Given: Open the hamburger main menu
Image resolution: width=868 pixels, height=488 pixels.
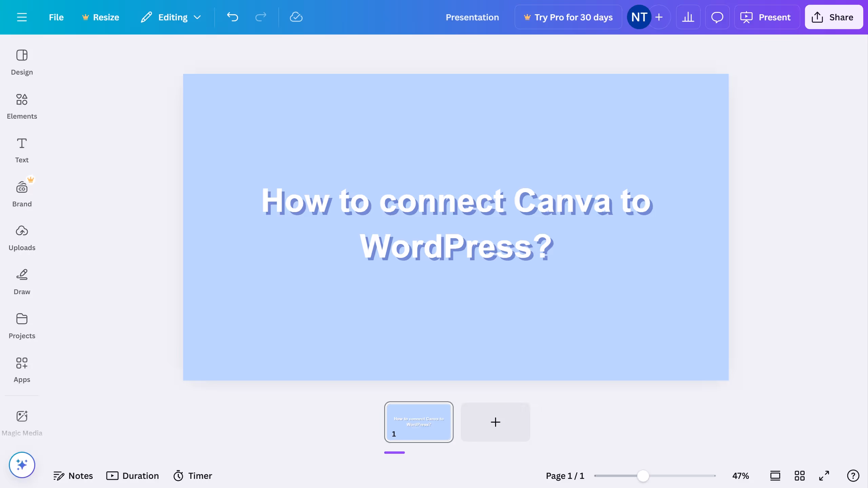Looking at the screenshot, I should tap(22, 17).
